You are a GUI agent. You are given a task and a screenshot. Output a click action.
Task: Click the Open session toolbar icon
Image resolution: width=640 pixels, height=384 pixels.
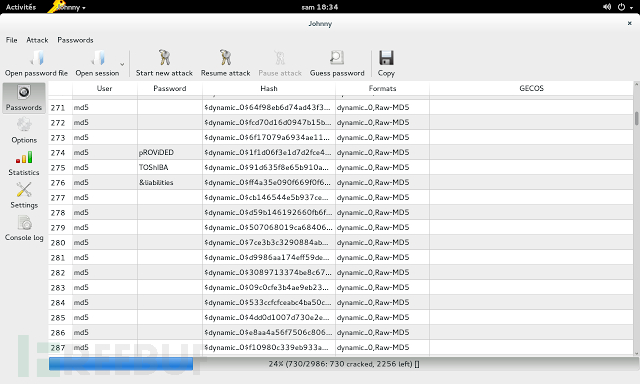click(x=98, y=58)
